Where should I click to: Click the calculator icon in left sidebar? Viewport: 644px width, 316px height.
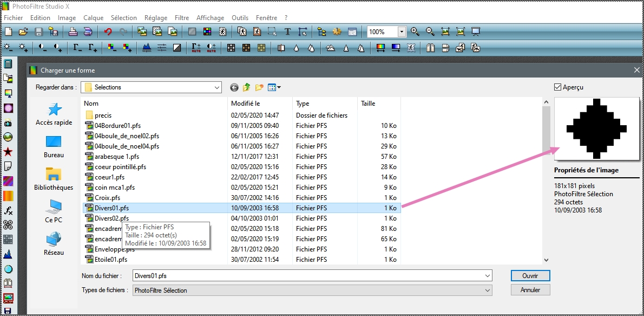(x=8, y=64)
